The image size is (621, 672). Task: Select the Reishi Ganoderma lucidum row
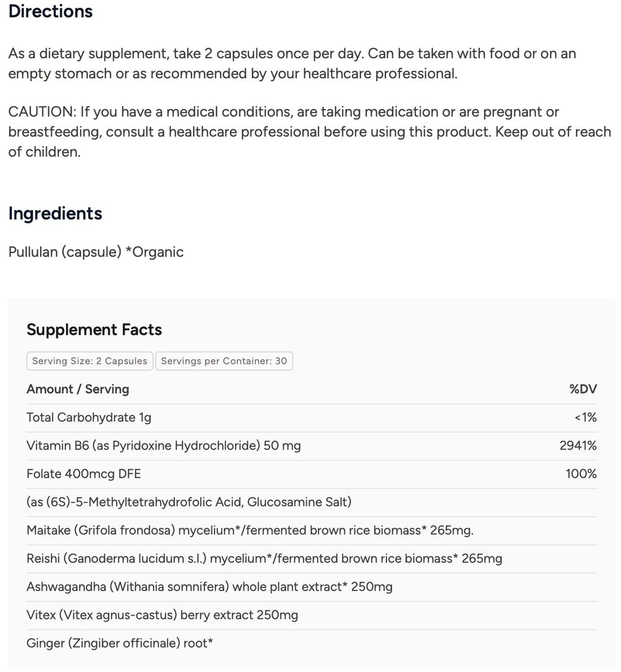[x=312, y=559]
